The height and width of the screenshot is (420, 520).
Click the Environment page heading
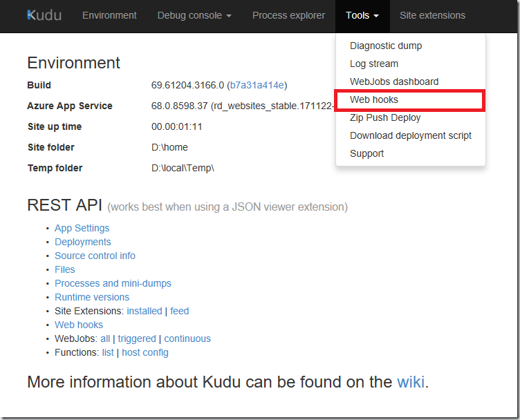pos(73,63)
